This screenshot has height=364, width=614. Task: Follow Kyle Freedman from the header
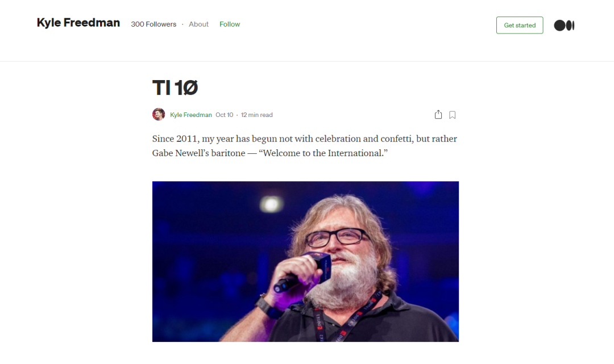click(x=230, y=24)
